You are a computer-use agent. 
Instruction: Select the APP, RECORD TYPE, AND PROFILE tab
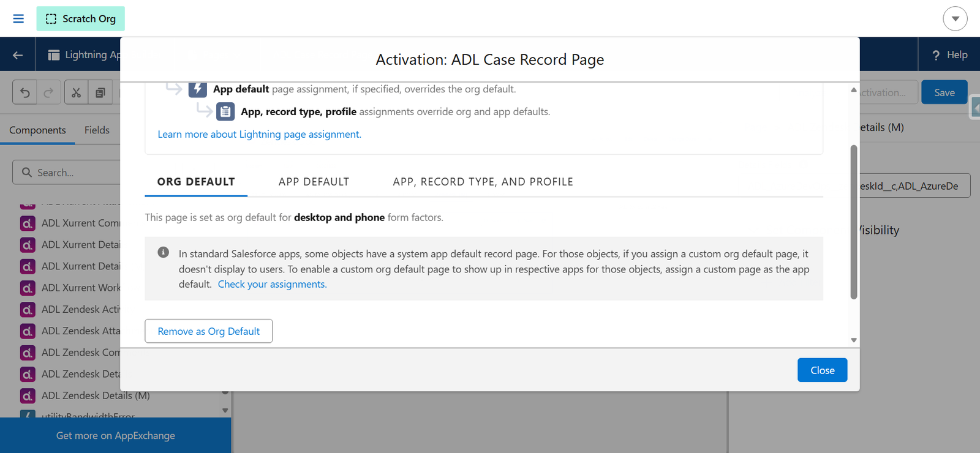point(483,182)
